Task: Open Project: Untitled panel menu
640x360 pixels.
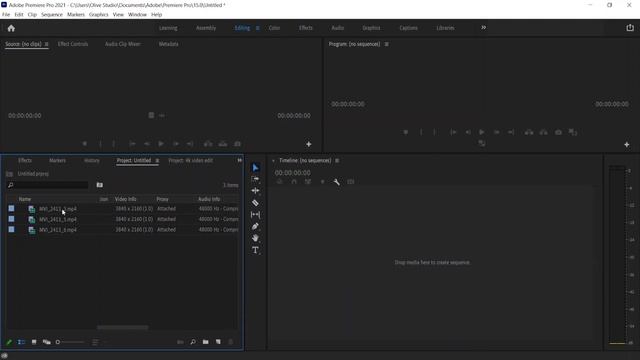Action: pos(157,161)
